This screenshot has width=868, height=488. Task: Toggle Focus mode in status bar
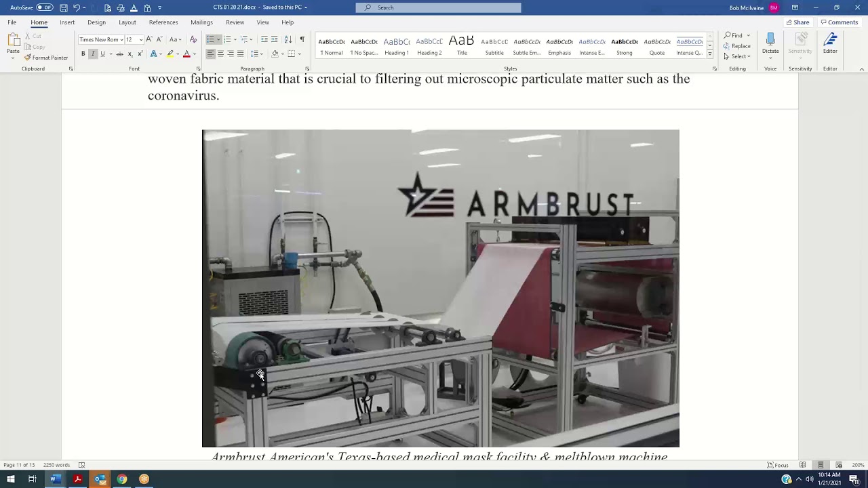pyautogui.click(x=778, y=465)
